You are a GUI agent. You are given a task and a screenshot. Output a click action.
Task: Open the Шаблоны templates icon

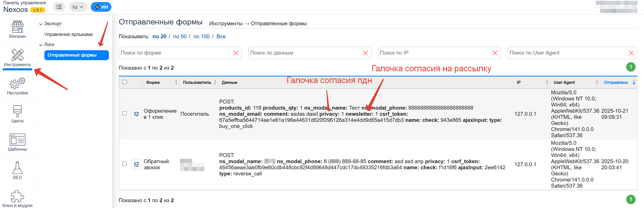(x=17, y=140)
